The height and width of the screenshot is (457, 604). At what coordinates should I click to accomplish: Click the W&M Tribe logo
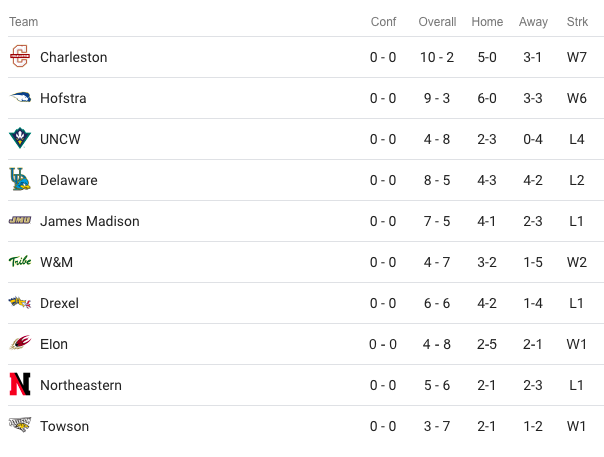pyautogui.click(x=19, y=262)
